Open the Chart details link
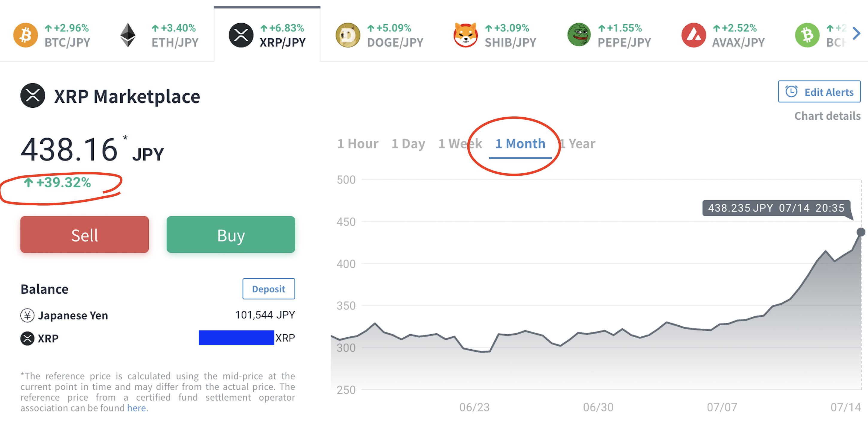The width and height of the screenshot is (868, 422). [827, 116]
